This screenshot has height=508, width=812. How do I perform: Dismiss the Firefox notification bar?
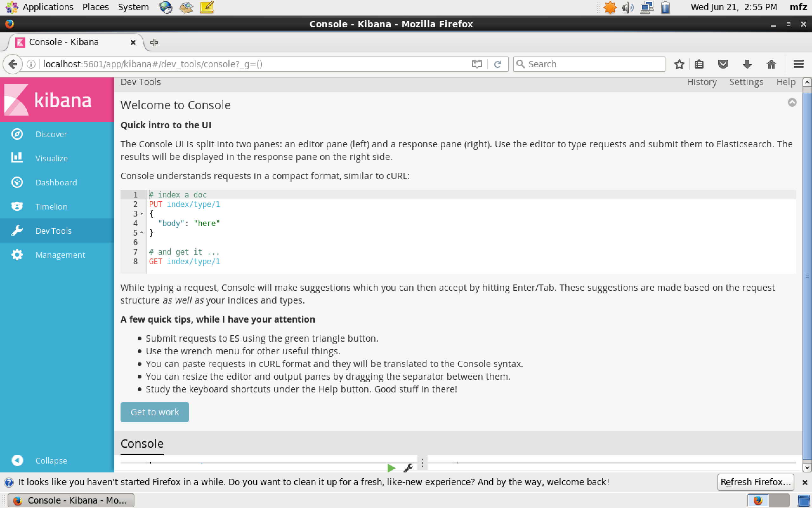805,482
